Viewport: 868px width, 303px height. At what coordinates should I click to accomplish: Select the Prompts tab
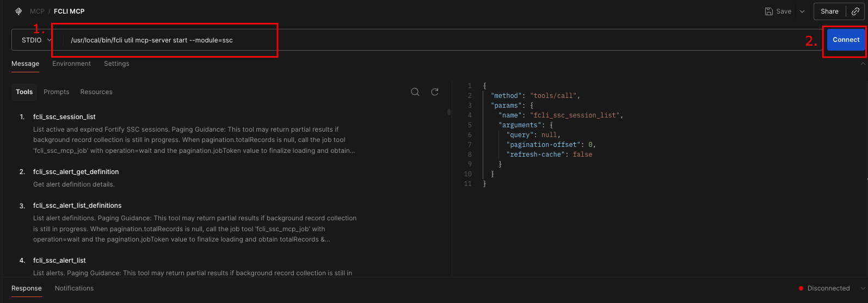click(57, 92)
